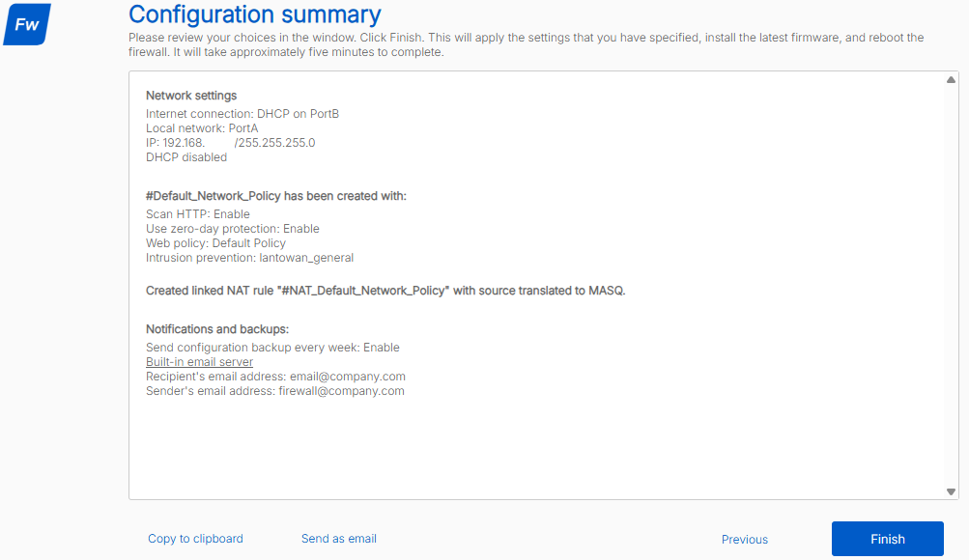
Task: Go back using the Previous link
Action: 744,540
